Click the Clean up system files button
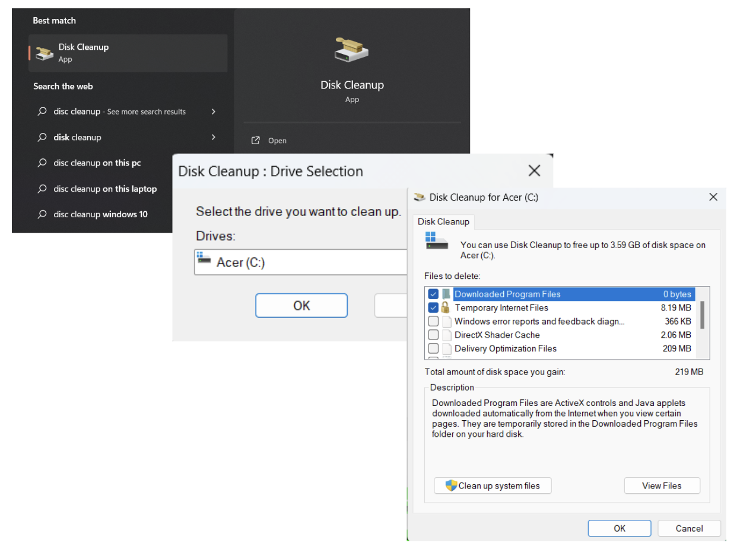 (x=493, y=485)
